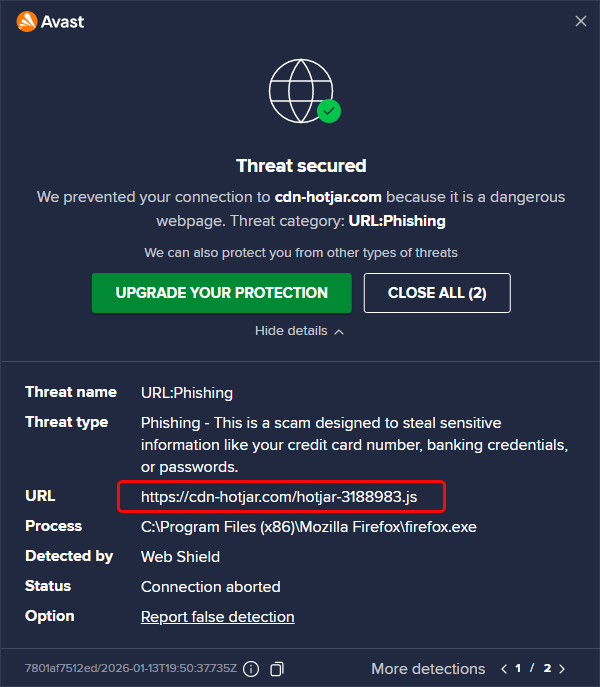Copy detection details with the copy icon
The height and width of the screenshot is (687, 600).
coord(277,668)
